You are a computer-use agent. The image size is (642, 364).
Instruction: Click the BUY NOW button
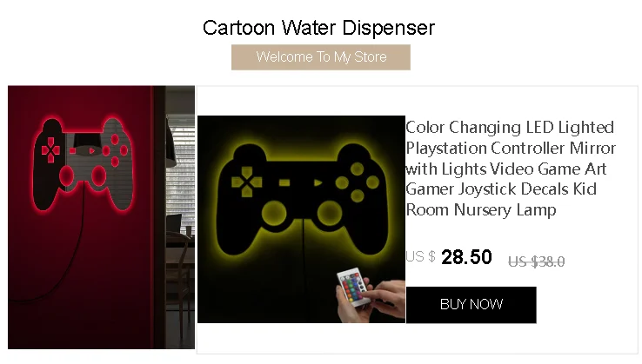(471, 305)
